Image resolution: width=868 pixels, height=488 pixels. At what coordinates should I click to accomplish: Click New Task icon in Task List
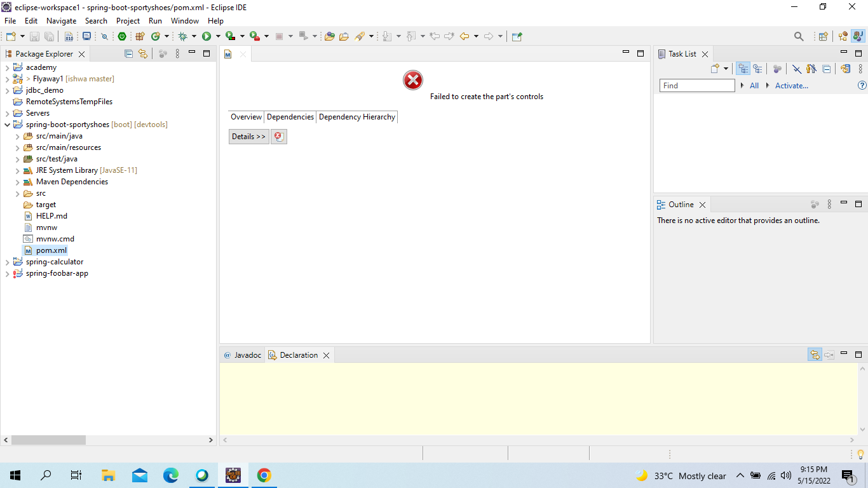click(x=715, y=69)
